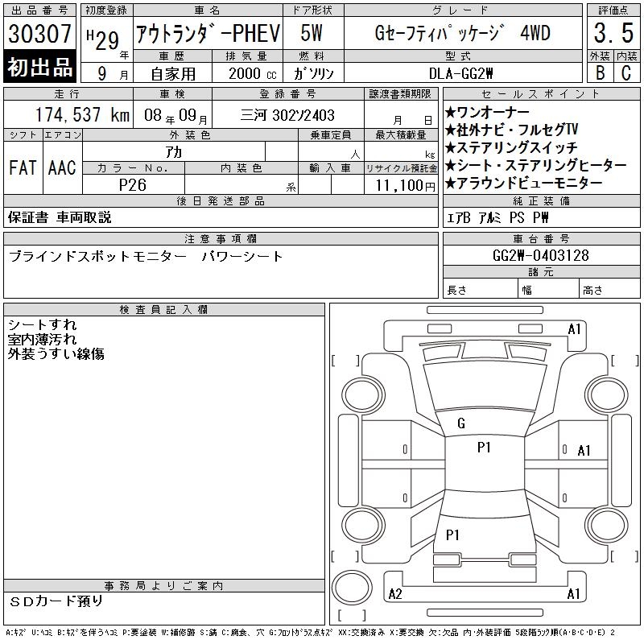
Task: Select the lot number 30307
Action: [40, 34]
